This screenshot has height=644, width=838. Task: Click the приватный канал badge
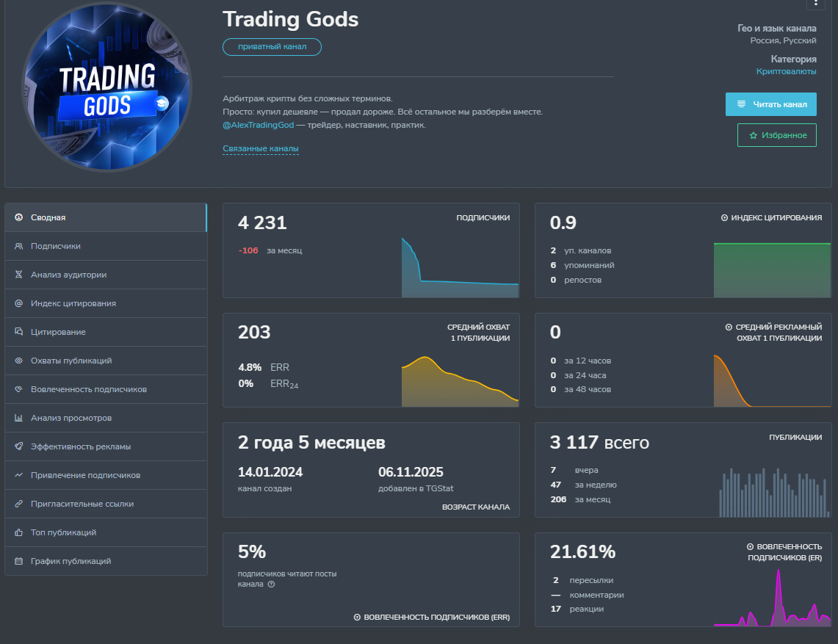[272, 47]
